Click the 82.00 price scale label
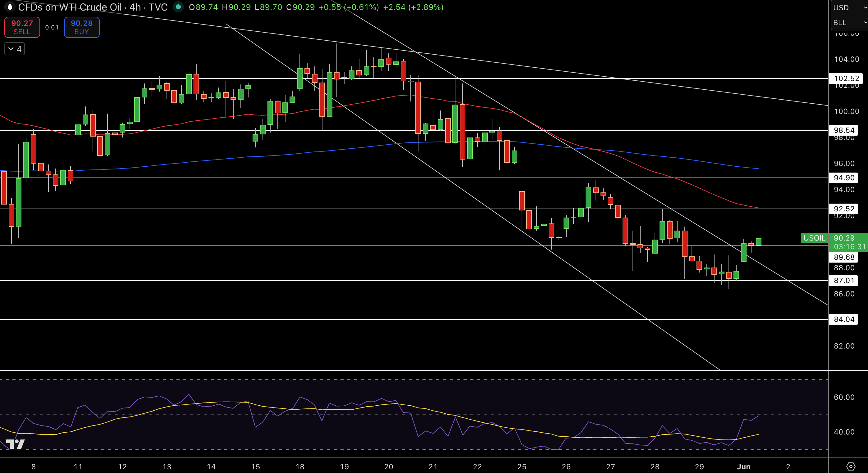Image resolution: width=868 pixels, height=473 pixels. (844, 346)
